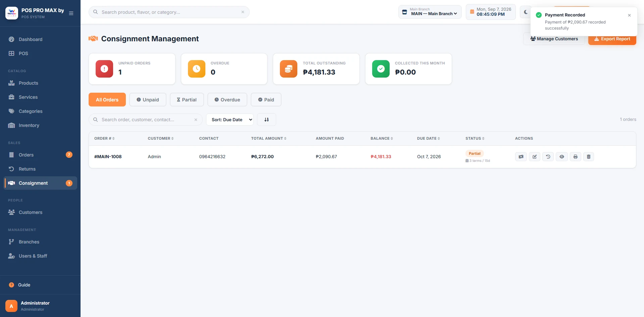
Task: Sort table by Status column
Action: [x=475, y=138]
